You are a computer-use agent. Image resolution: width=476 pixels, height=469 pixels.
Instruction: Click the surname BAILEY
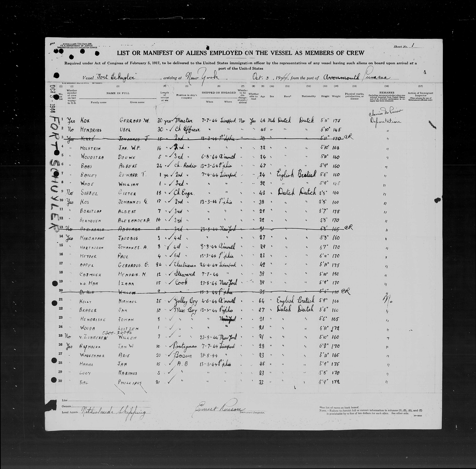[x=89, y=175]
